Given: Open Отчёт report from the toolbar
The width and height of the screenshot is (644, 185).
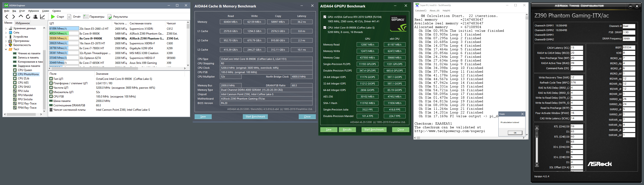Looking at the screenshot, I should 74,17.
